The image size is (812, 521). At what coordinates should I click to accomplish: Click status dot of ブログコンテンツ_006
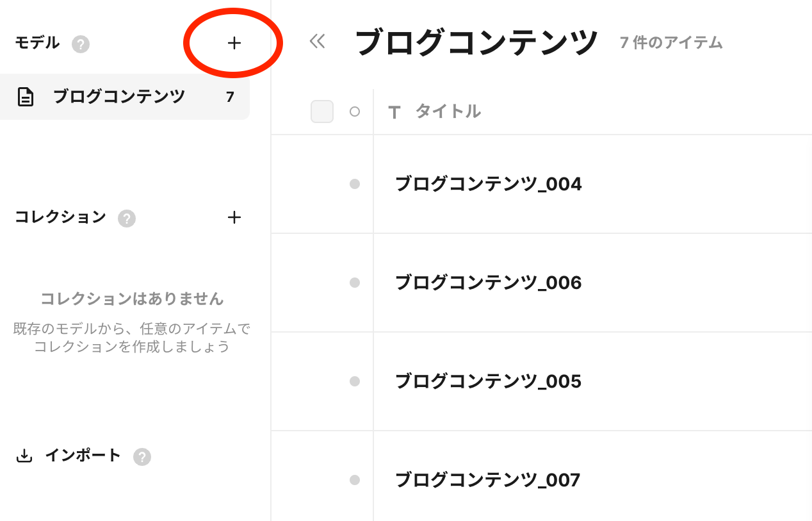[355, 283]
